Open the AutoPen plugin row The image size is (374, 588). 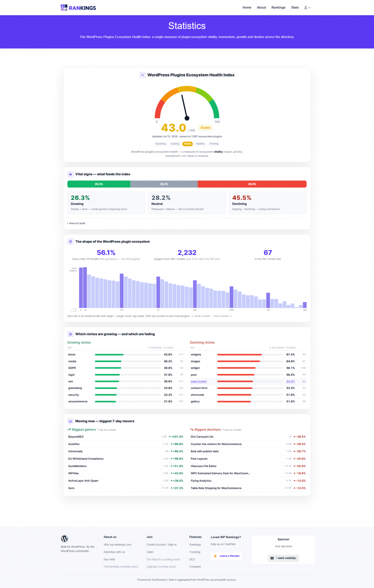click(126, 444)
